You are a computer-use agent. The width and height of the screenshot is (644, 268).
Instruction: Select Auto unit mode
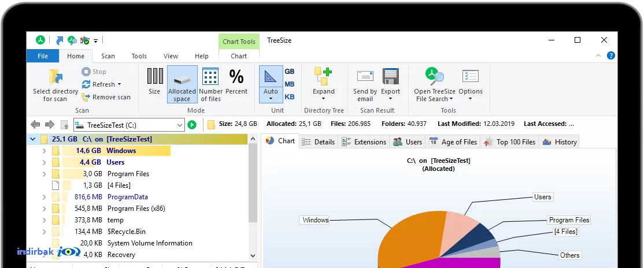[271, 84]
